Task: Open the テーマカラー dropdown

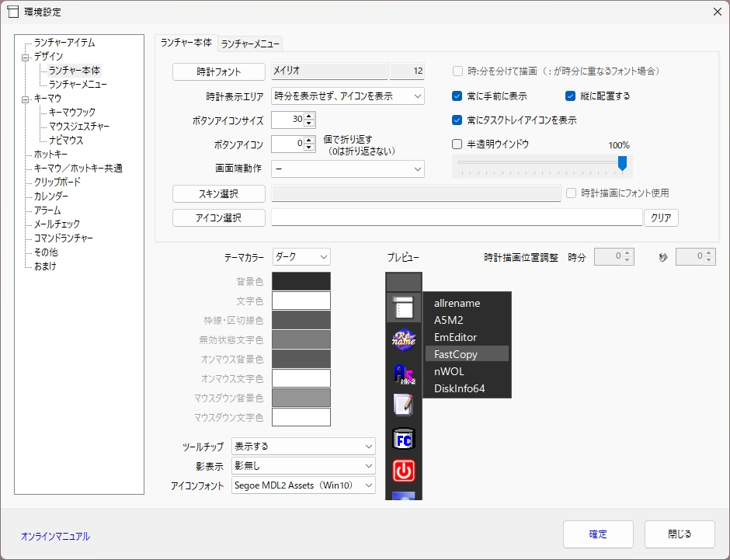Action: pos(301,257)
